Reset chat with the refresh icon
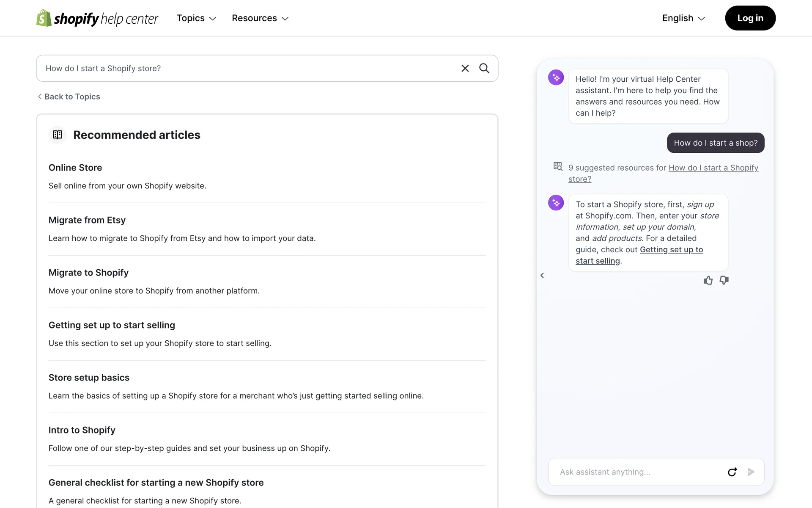This screenshot has height=508, width=812. (x=732, y=472)
